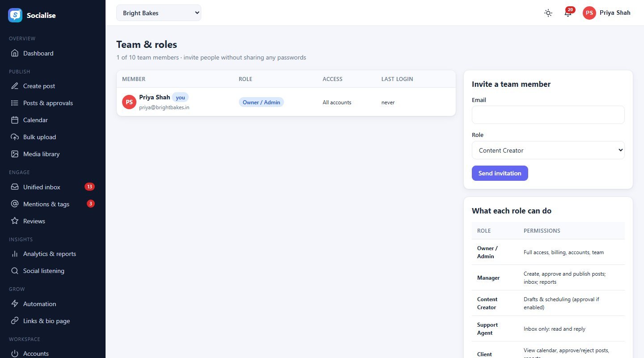The image size is (644, 358).
Task: Click the Owner / Admin role badge
Action: click(261, 102)
